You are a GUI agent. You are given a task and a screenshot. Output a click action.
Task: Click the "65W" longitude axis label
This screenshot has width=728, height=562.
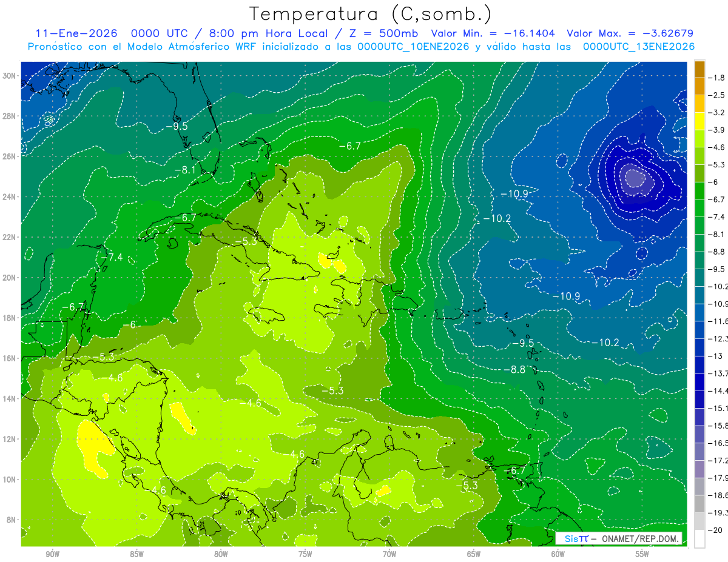tap(474, 554)
